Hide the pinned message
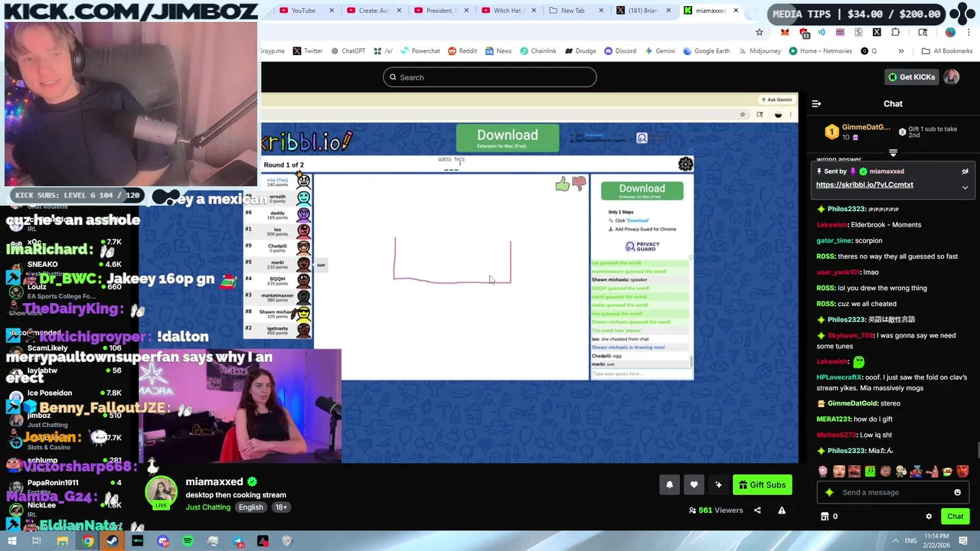The height and width of the screenshot is (551, 980). click(x=965, y=171)
